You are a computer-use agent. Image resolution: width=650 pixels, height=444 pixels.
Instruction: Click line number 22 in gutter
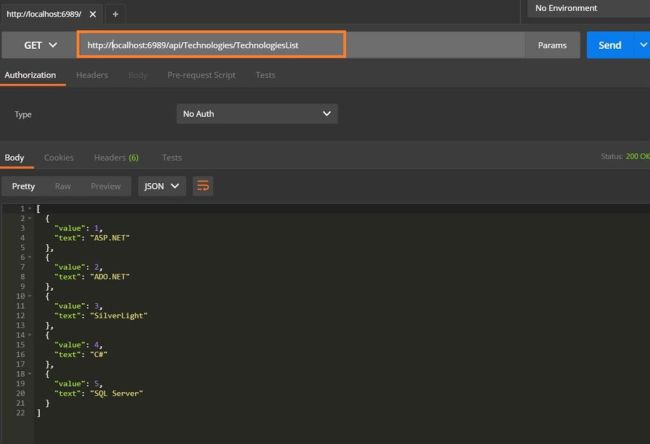pyautogui.click(x=20, y=413)
